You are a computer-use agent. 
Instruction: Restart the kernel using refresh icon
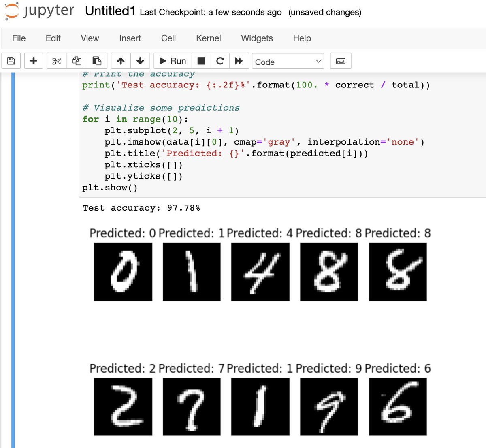click(220, 60)
